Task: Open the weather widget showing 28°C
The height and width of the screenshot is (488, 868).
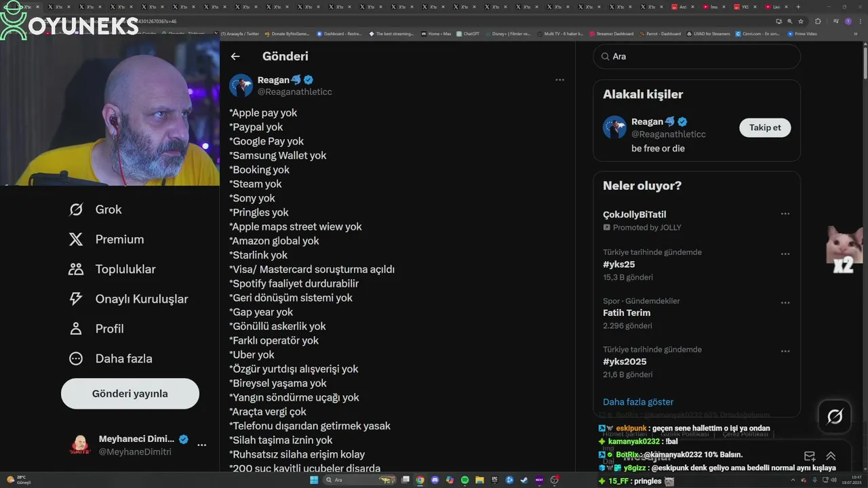Action: pyautogui.click(x=16, y=480)
